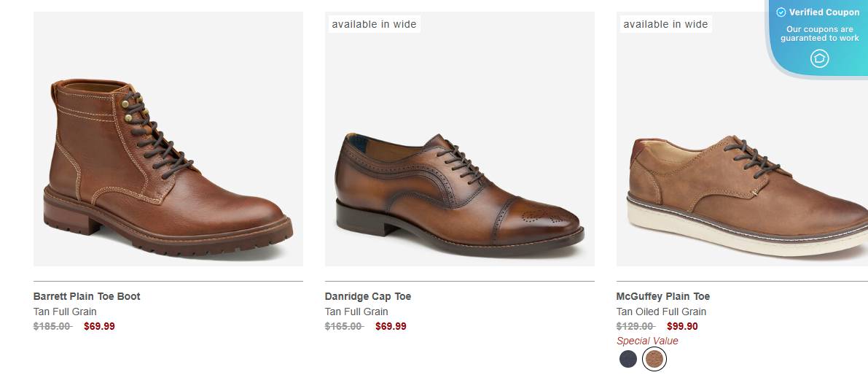Click the Tan Oiled Full Grain label
Image resolution: width=868 pixels, height=375 pixels.
pyautogui.click(x=661, y=312)
